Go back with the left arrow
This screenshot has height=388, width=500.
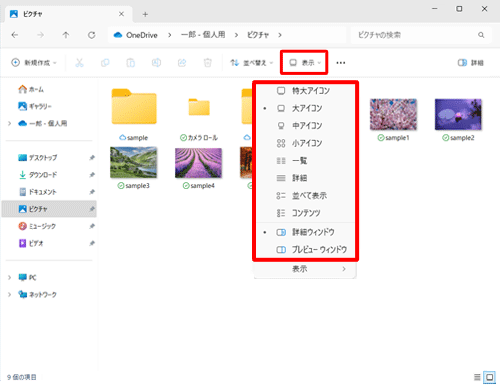pos(15,35)
